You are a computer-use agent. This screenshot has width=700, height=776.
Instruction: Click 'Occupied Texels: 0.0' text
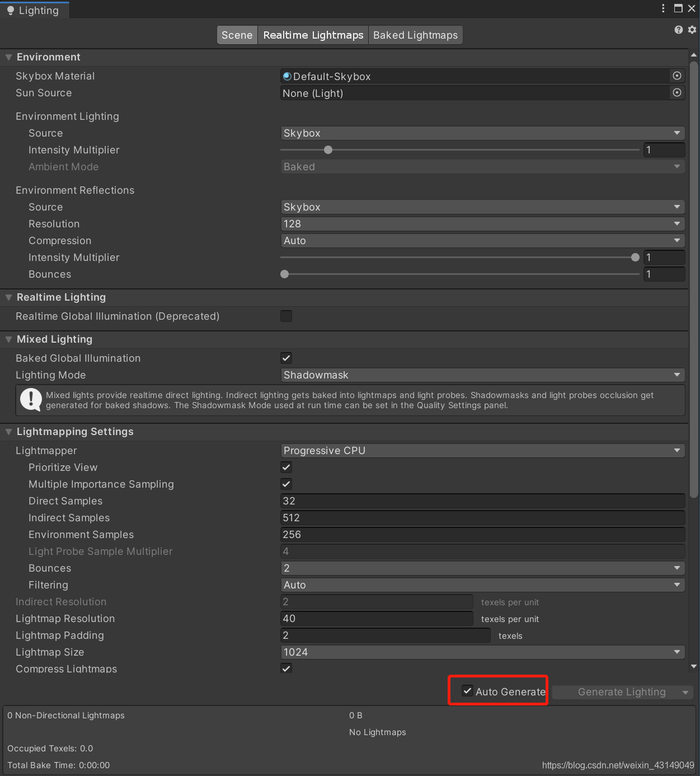point(50,749)
